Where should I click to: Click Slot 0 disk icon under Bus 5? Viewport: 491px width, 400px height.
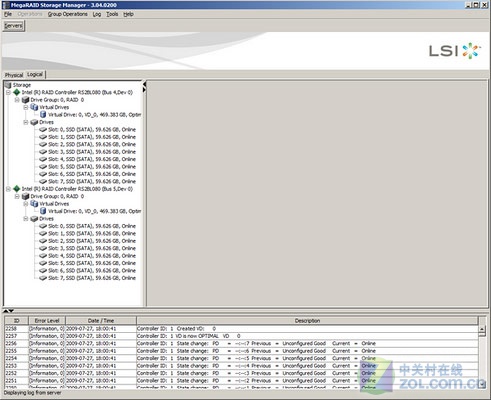click(x=43, y=226)
